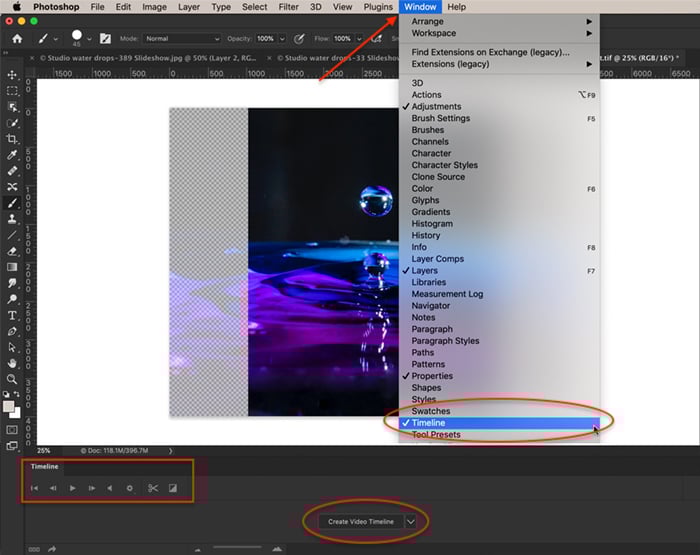Select the Path Selection tool
Image resolution: width=700 pixels, height=555 pixels.
tap(12, 347)
